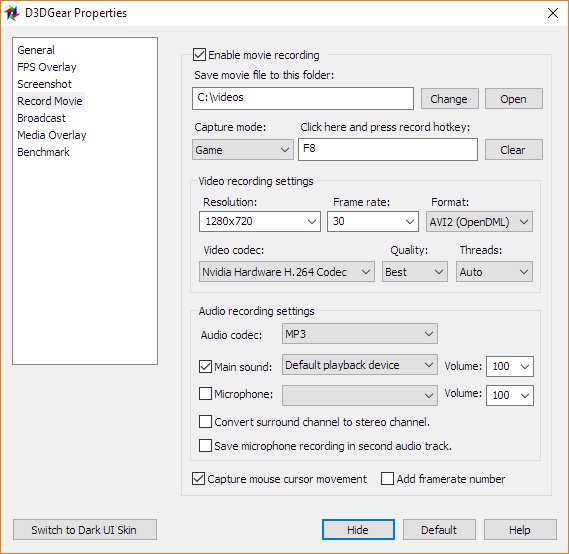Click the Change folder button
Screen dimensions: 569x554
click(x=450, y=98)
